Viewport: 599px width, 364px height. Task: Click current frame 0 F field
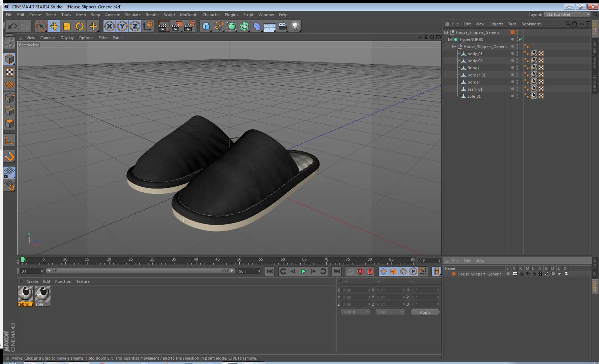click(x=31, y=271)
